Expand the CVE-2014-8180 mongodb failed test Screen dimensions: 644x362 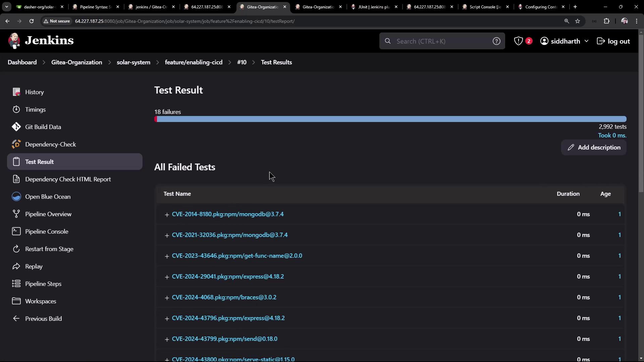point(167,215)
